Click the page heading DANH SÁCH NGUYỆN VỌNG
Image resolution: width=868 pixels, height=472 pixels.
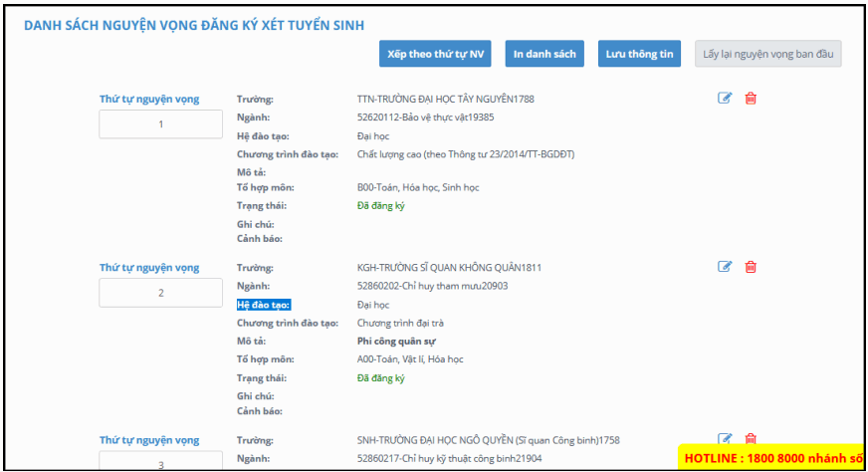(x=194, y=26)
